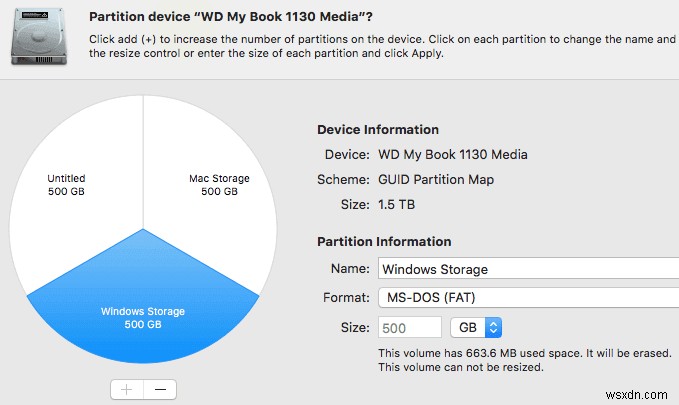The width and height of the screenshot is (679, 405).
Task: Open the GB size unit dropdown
Action: pyautogui.click(x=476, y=327)
